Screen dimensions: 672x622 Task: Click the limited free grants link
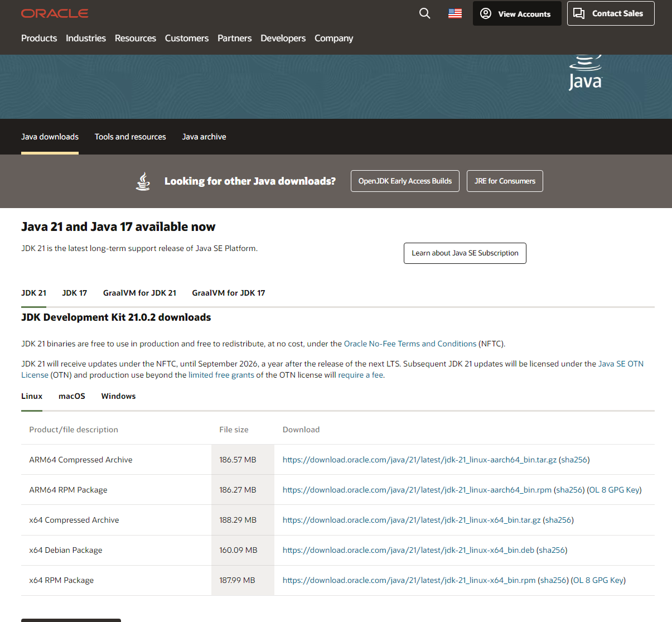pyautogui.click(x=221, y=375)
